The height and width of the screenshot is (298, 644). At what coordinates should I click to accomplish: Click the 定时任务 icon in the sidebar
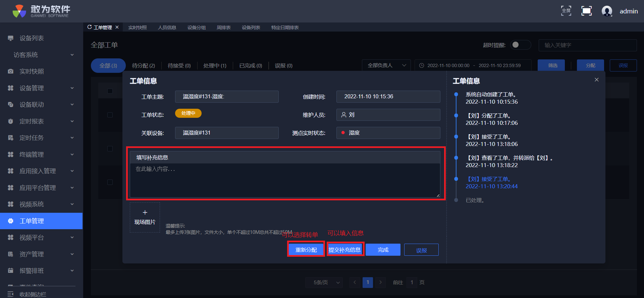11,138
